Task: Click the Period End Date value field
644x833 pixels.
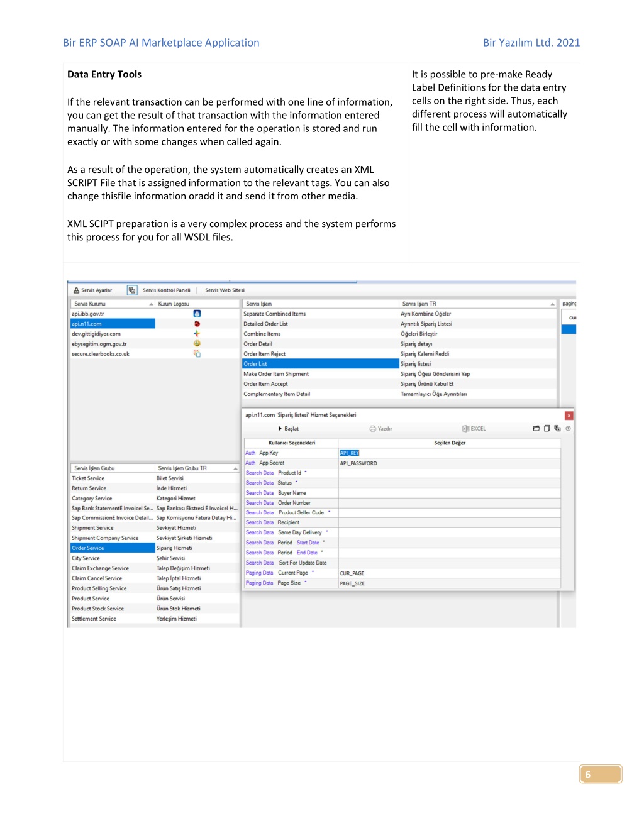Action: [x=450, y=553]
